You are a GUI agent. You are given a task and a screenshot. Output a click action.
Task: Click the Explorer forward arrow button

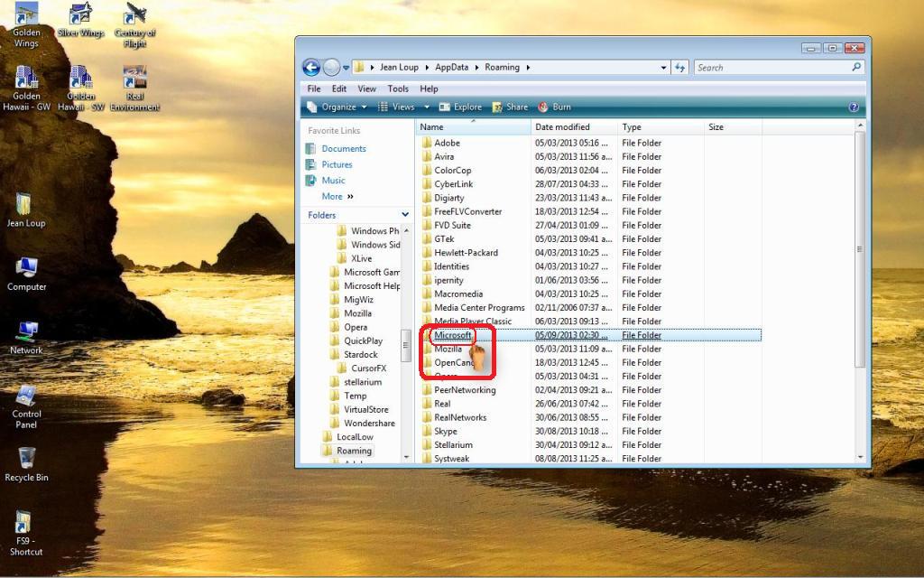coord(332,67)
